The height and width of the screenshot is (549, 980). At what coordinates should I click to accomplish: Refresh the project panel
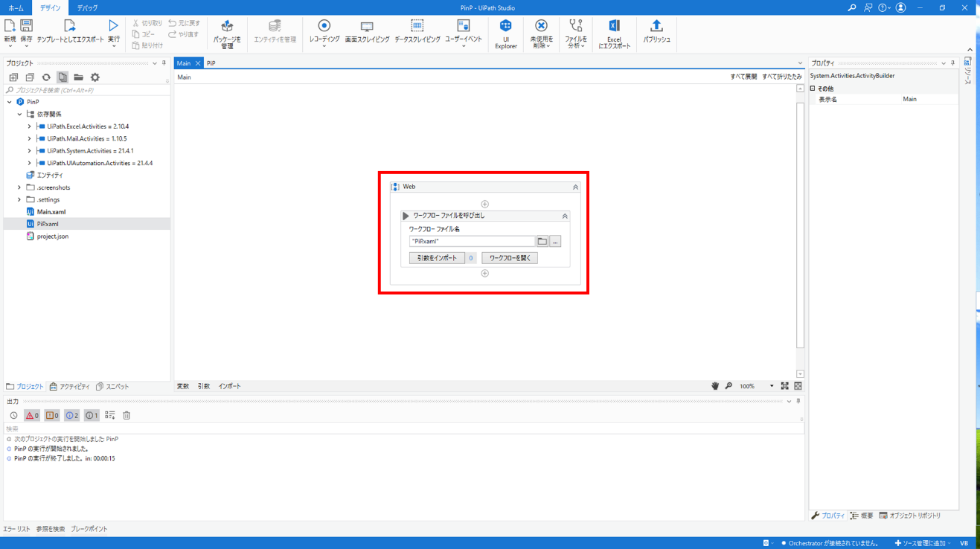[x=46, y=77]
